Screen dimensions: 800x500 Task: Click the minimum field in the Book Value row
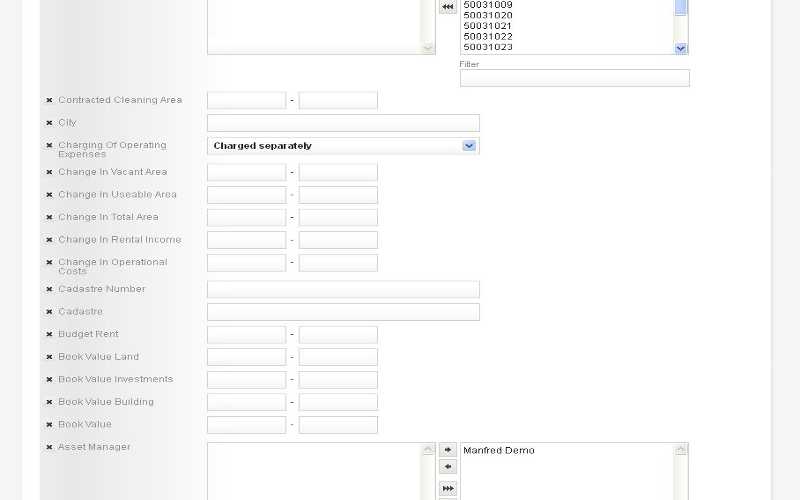click(246, 425)
